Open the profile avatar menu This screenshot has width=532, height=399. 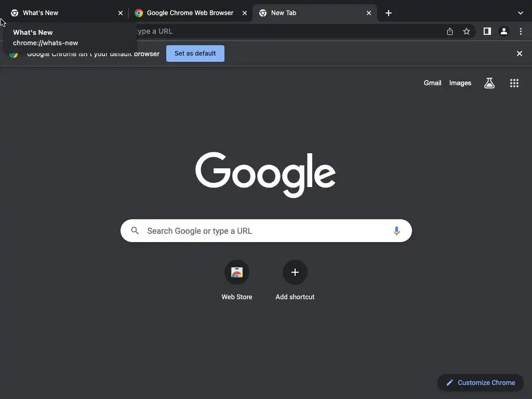(504, 31)
